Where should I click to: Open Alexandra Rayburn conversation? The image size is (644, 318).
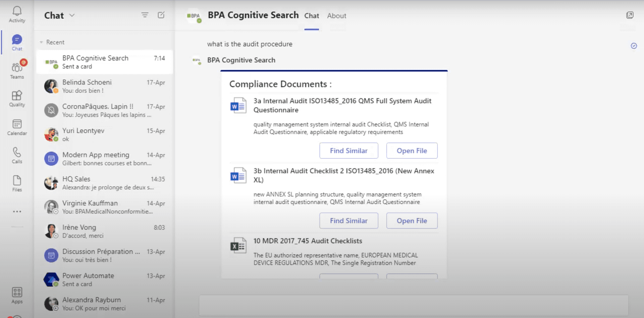(x=105, y=304)
